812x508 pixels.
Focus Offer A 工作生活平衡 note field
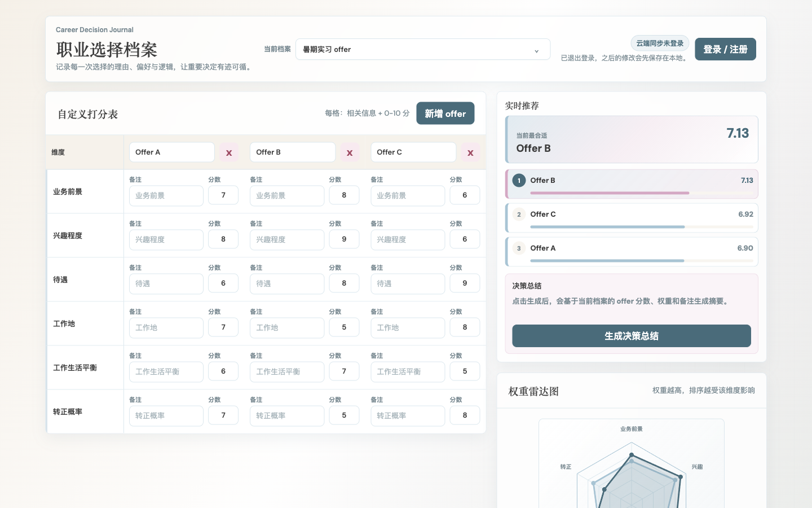(166, 372)
